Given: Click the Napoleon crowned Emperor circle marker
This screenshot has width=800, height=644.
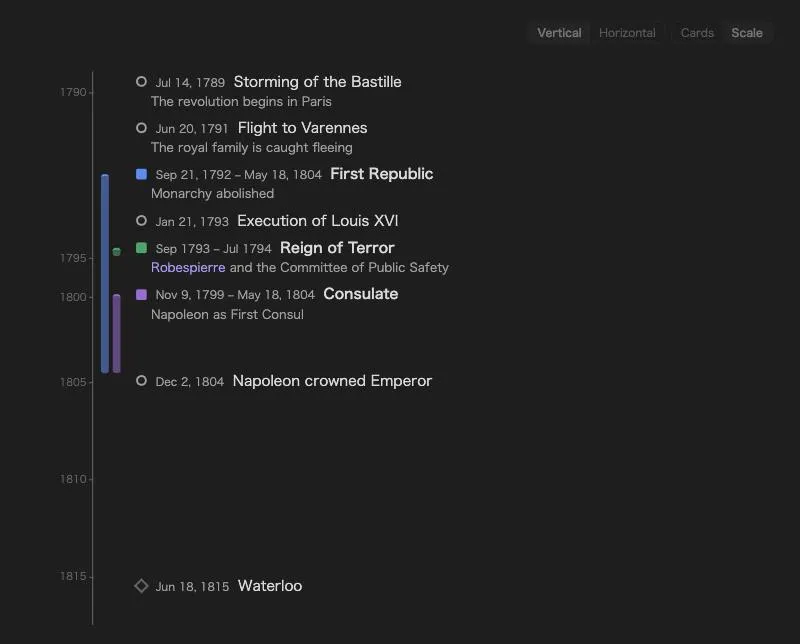Looking at the screenshot, I should [141, 381].
